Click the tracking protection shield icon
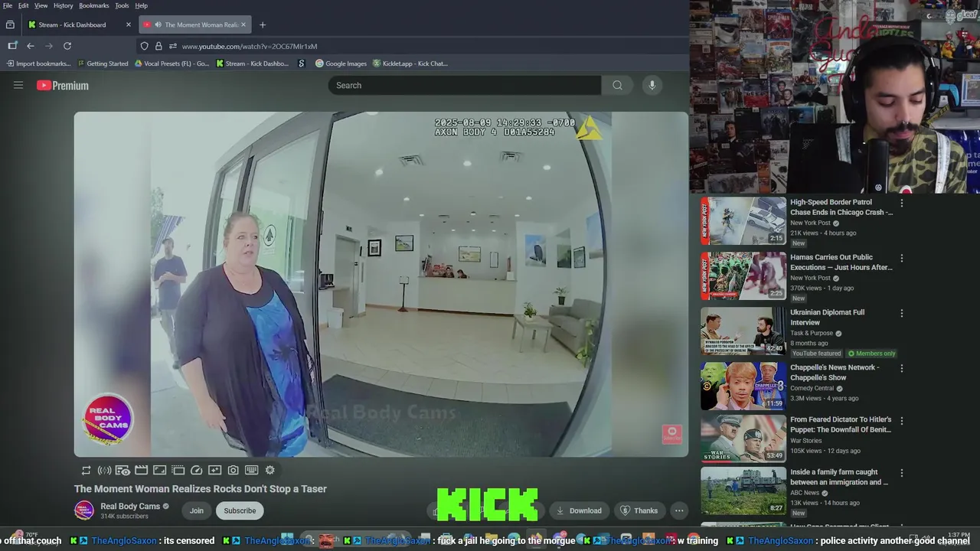This screenshot has height=551, width=980. point(144,46)
